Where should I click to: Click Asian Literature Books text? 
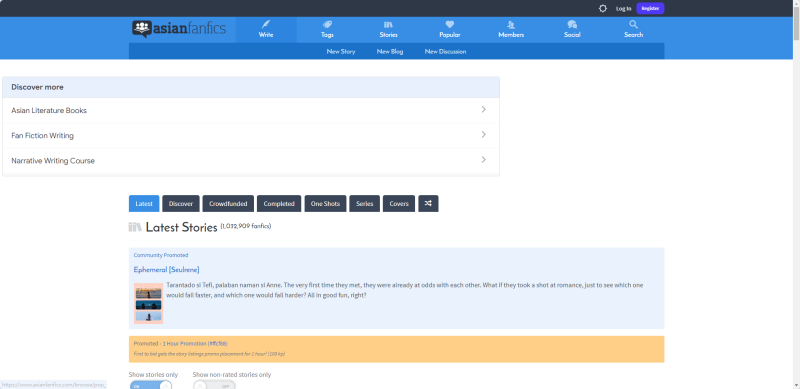[x=49, y=110]
